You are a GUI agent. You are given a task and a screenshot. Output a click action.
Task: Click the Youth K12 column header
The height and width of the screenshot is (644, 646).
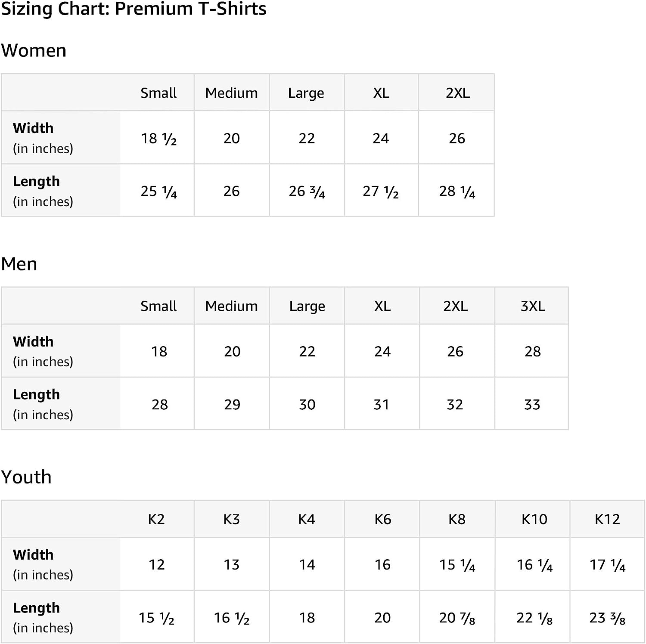coord(607,519)
